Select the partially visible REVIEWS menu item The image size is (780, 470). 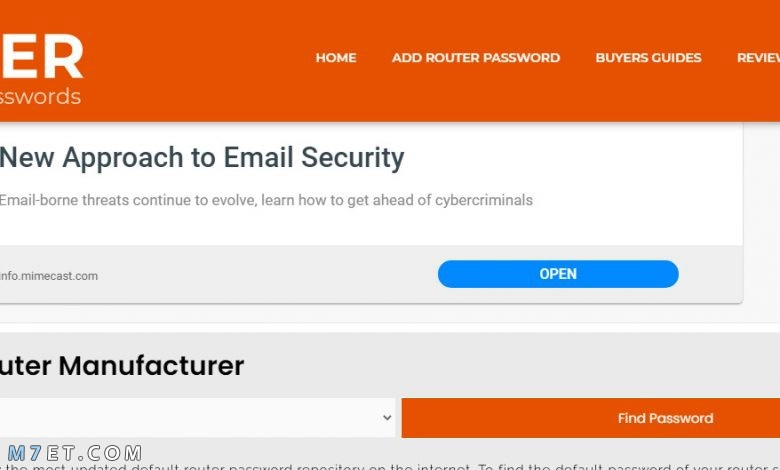(x=758, y=58)
